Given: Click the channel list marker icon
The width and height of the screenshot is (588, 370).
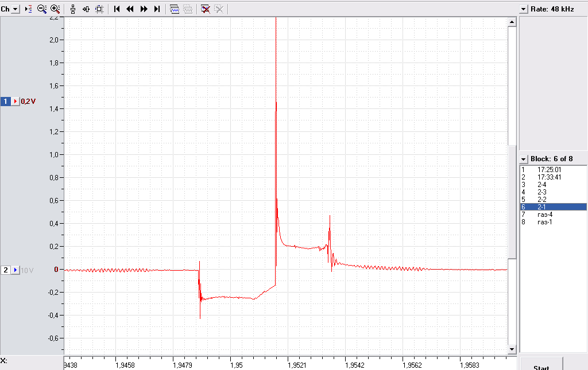Looking at the screenshot, I should (29, 9).
